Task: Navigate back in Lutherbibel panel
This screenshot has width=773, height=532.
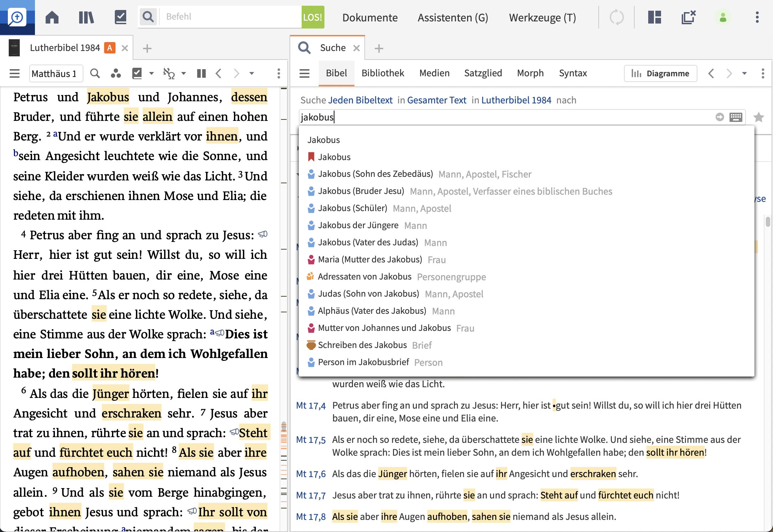Action: tap(219, 73)
